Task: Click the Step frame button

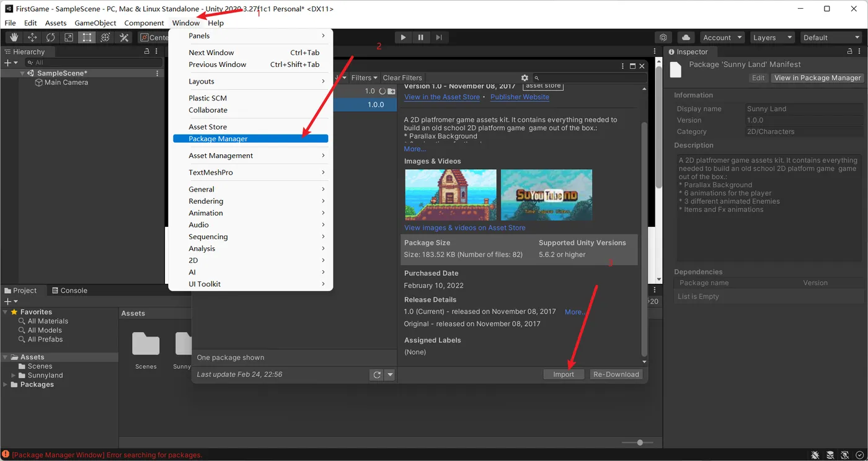Action: pos(439,38)
